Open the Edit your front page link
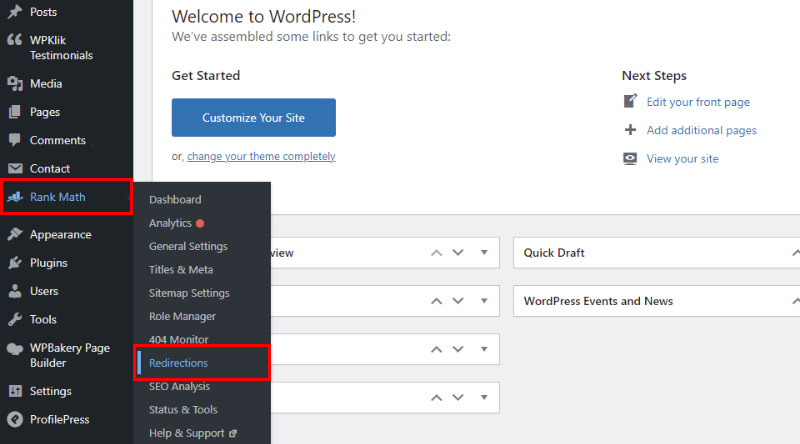Screen dimensions: 800x444 [698, 102]
